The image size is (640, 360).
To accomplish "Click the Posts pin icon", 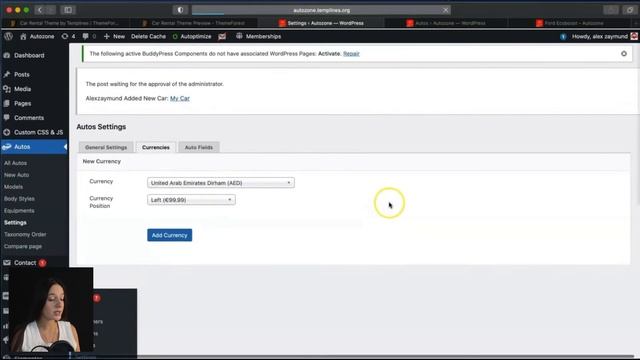I will (7, 74).
